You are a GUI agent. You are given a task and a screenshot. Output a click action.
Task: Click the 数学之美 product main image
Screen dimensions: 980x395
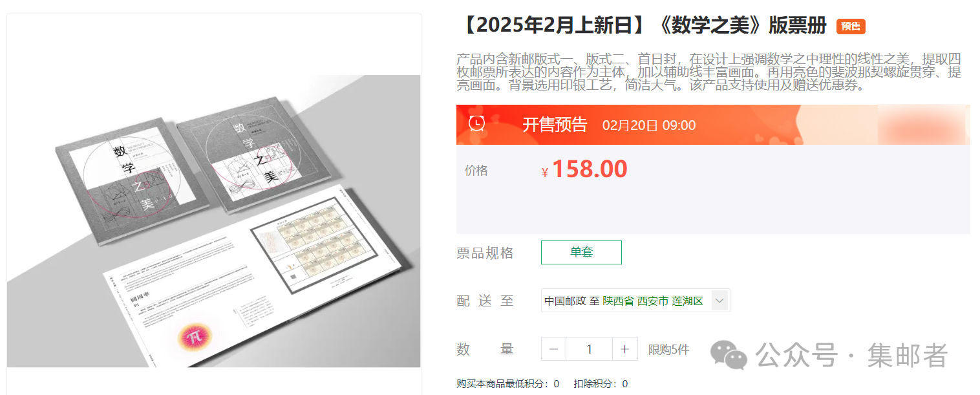click(214, 221)
